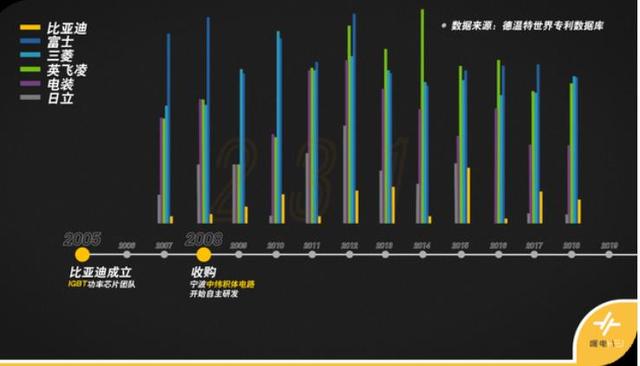Click the light blue 三菱 legend swatch
This screenshot has width=640, height=366.
30,55
